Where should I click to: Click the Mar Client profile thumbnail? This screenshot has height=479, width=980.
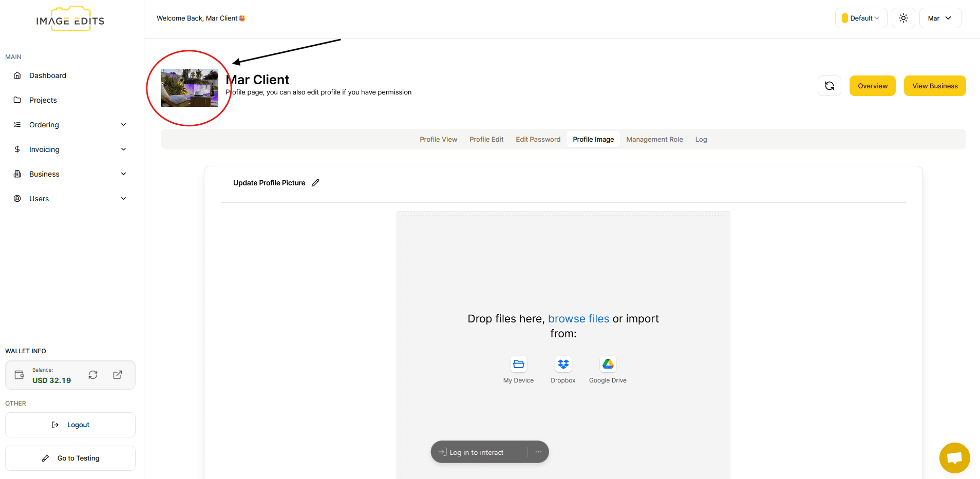point(190,88)
